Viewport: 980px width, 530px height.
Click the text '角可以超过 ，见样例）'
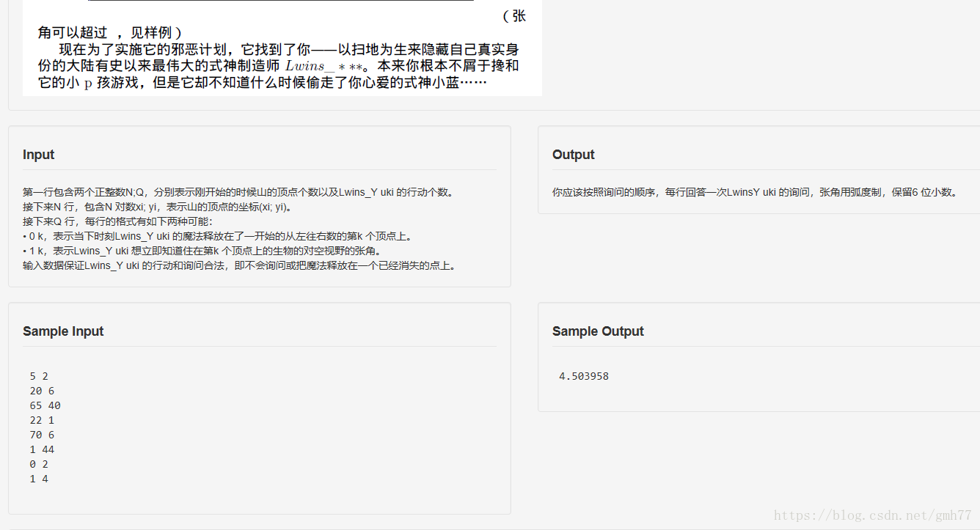tap(110, 32)
